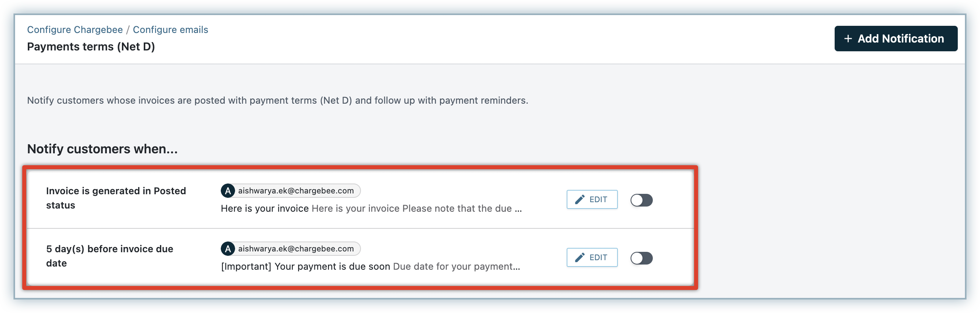Click EDIT label for the Posted status notification
Screen dimensions: 980x313
(598, 199)
